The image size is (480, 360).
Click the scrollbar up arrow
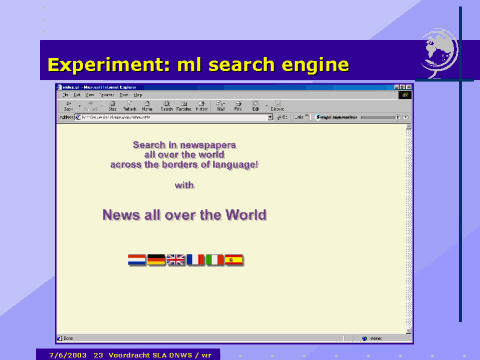(x=409, y=127)
